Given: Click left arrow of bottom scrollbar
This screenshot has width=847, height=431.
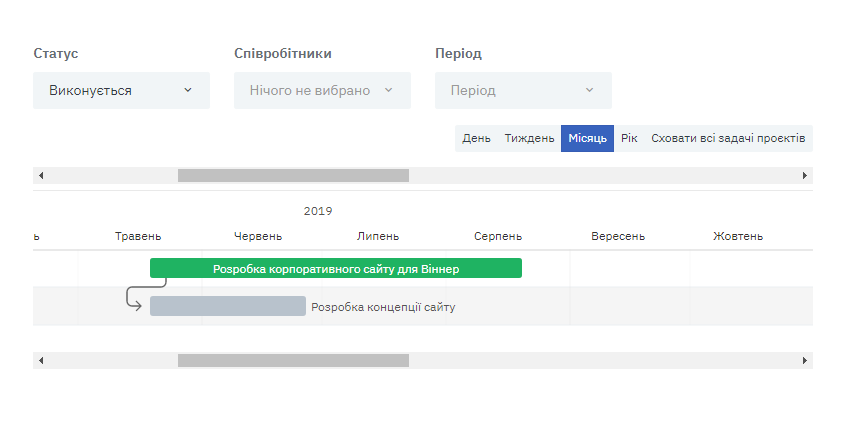Looking at the screenshot, I should click(x=41, y=360).
